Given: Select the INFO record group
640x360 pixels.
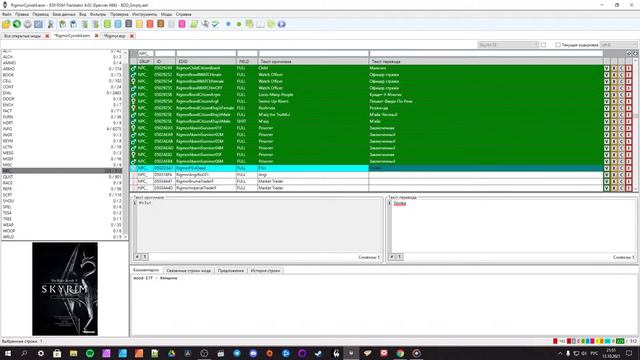Looking at the screenshot, I should pos(62,129).
